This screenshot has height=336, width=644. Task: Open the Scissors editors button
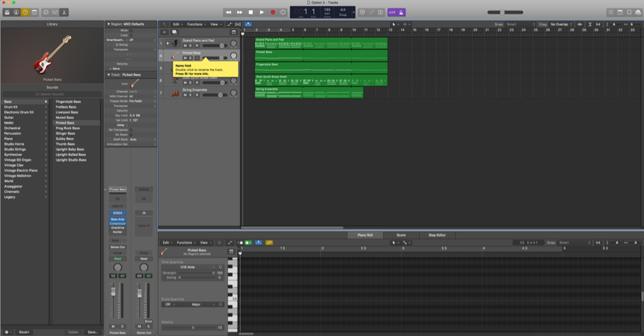pos(65,12)
